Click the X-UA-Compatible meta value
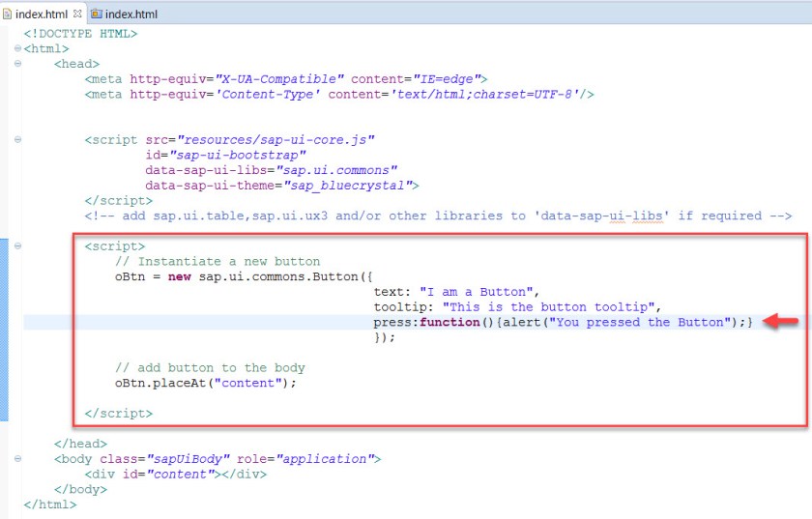The height and width of the screenshot is (519, 812). [x=279, y=79]
